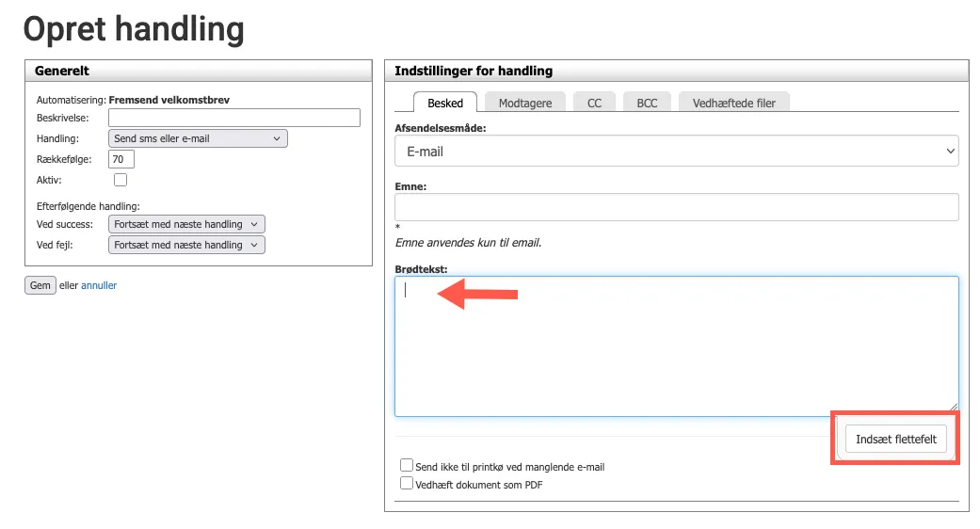Switch to the Vedhæftede filer tab
The width and height of the screenshot is (980, 529).
pos(733,103)
